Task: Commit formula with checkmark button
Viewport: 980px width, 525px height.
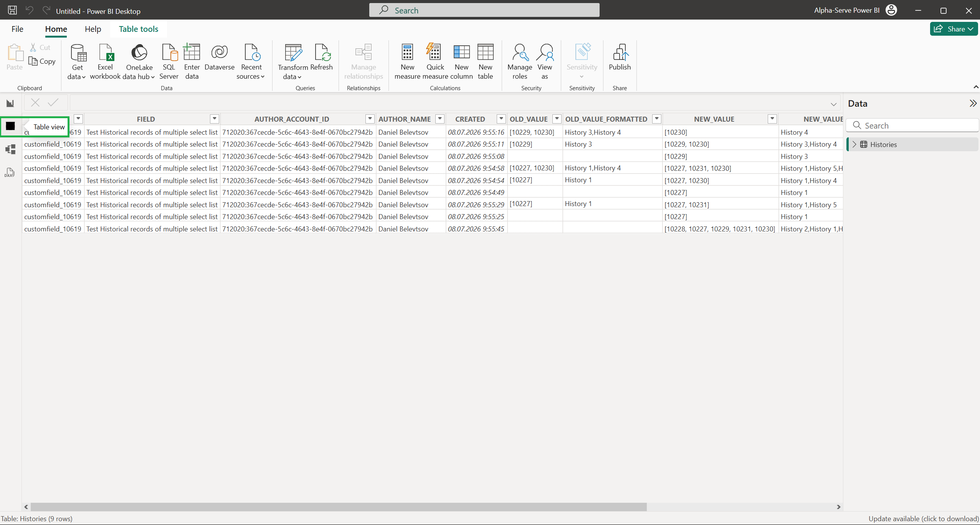Action: pyautogui.click(x=53, y=102)
